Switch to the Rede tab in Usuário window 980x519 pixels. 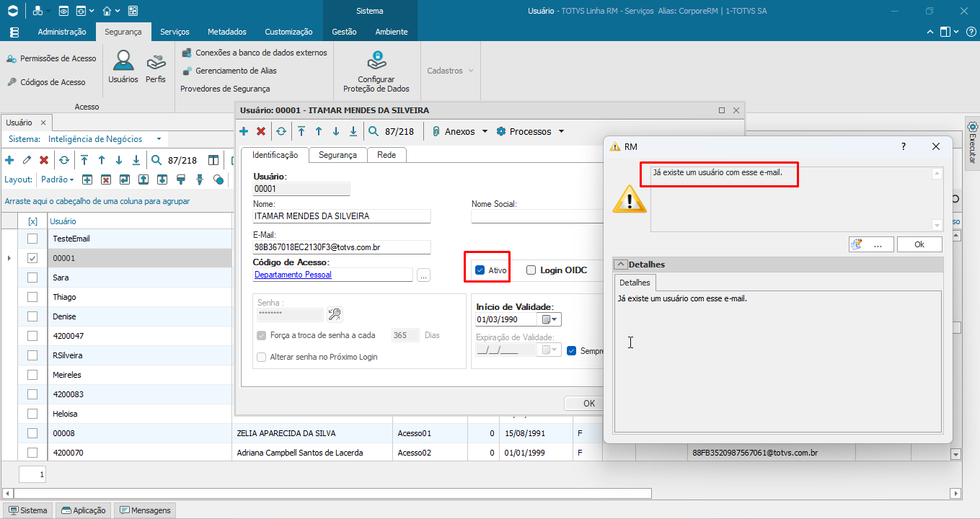click(387, 155)
